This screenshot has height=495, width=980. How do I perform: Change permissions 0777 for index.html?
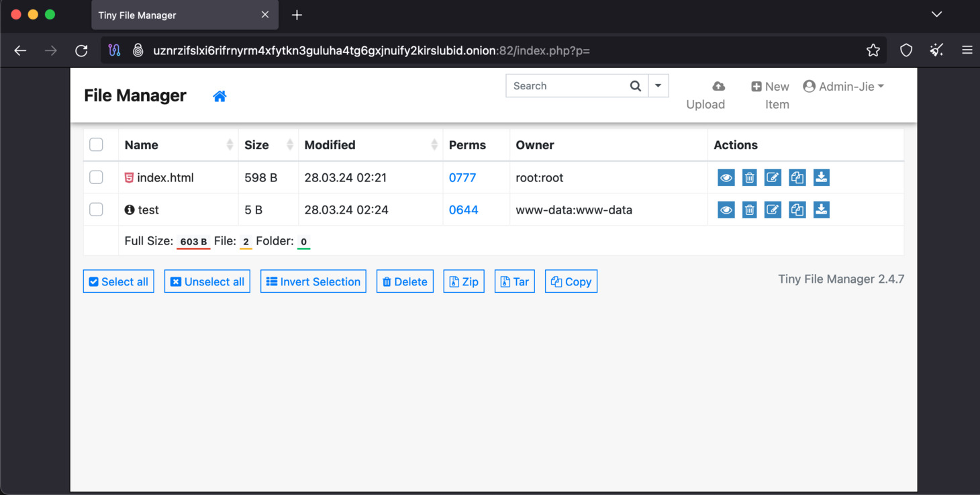462,178
